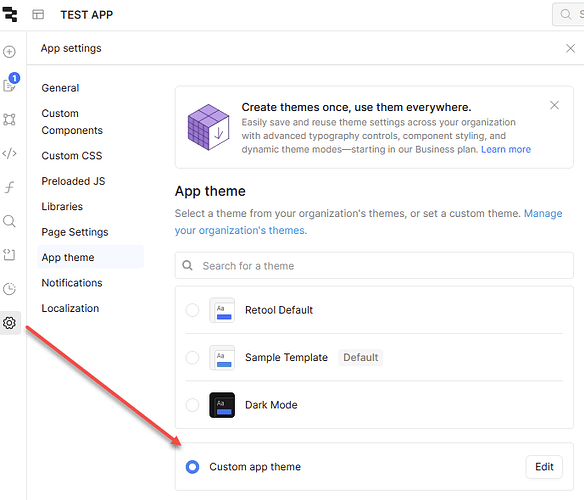Select the Dark Mode radio button
The image size is (584, 500).
click(x=192, y=405)
